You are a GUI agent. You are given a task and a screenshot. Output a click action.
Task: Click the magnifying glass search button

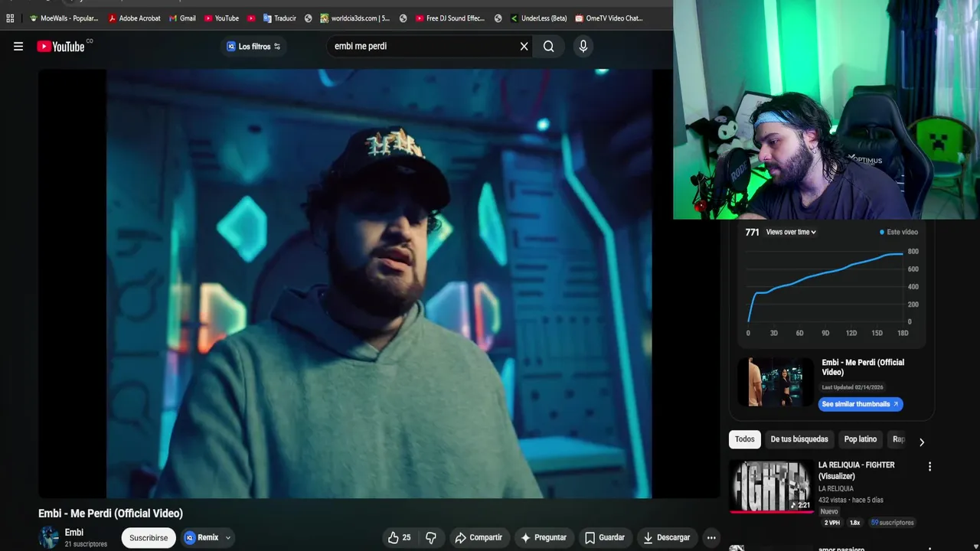(x=549, y=47)
